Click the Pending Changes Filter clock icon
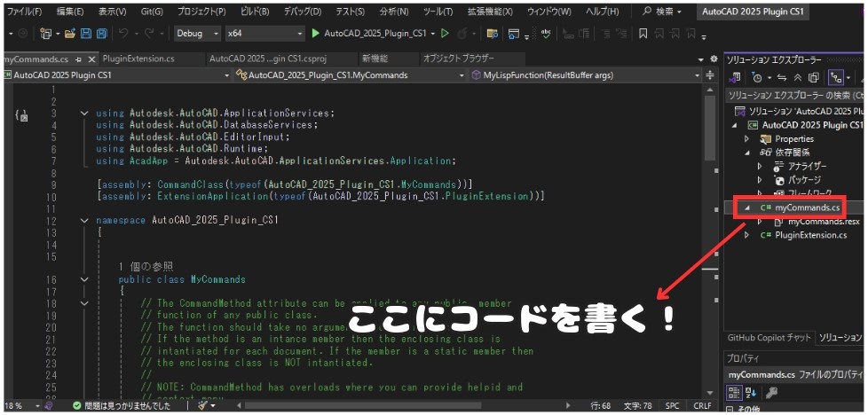This screenshot has height=415, width=868. pos(757,77)
